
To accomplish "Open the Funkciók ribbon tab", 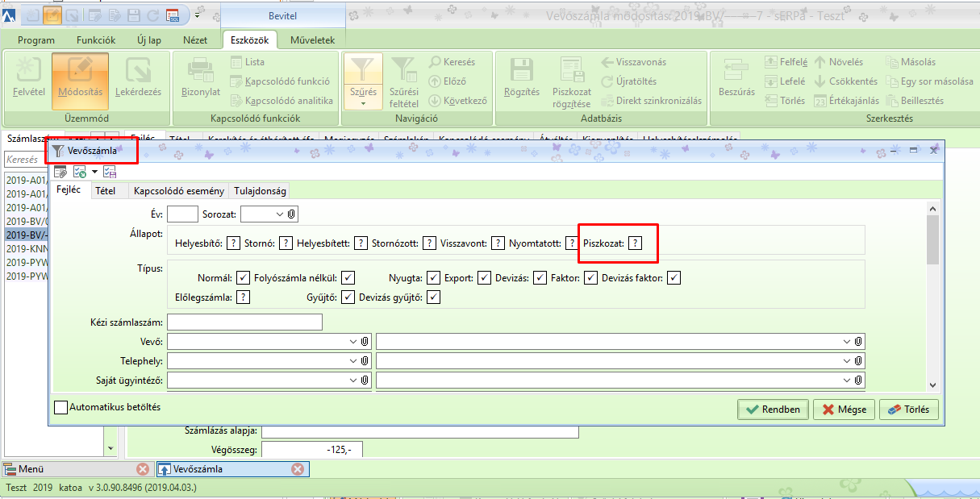I will coord(96,40).
